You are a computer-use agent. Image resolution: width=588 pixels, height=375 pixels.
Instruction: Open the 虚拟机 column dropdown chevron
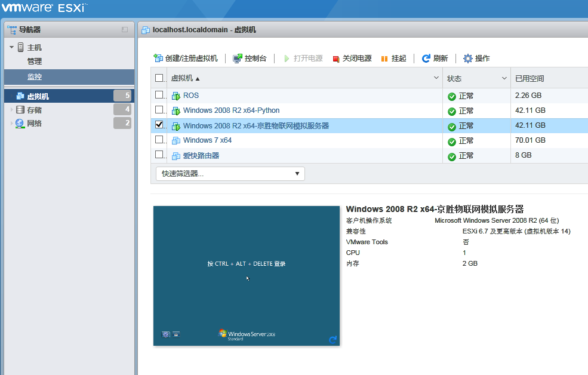click(436, 78)
